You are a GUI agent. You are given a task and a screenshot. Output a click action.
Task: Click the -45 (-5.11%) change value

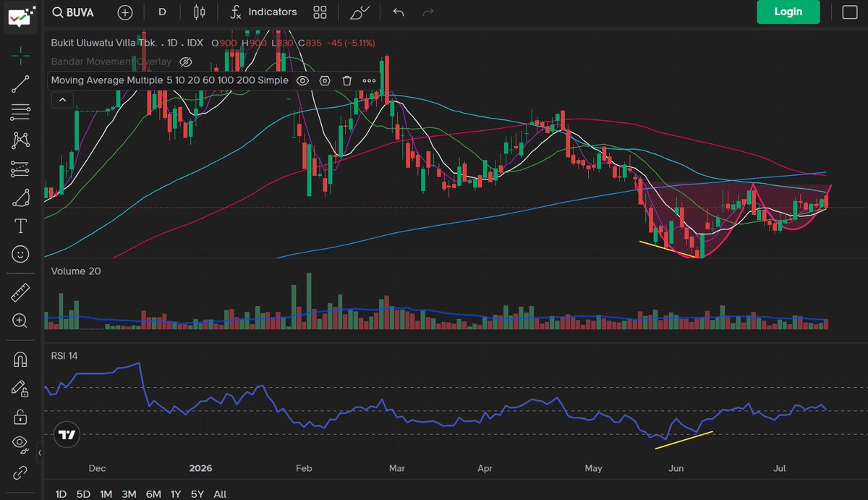point(351,43)
